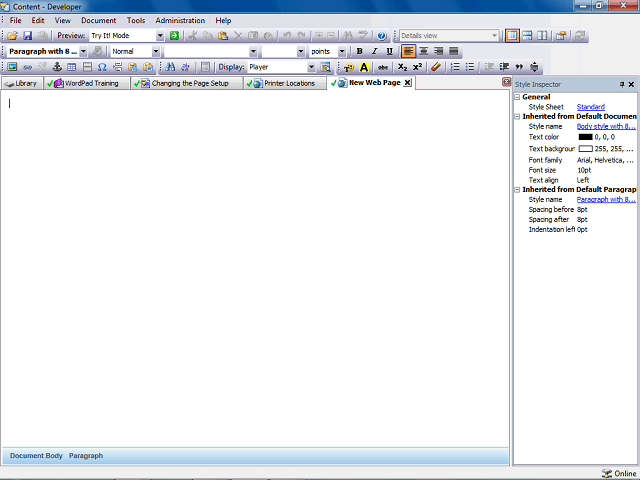
Task: Click the Insert Hyperlink chain icon
Action: click(x=27, y=67)
